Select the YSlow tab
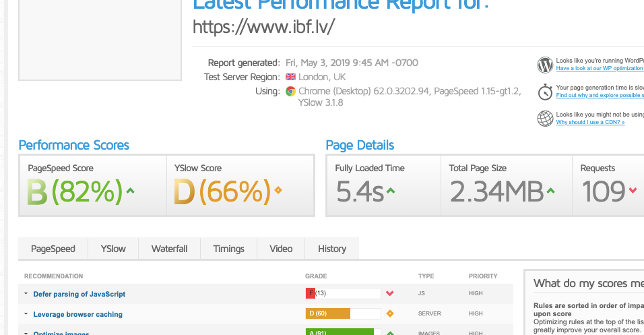644x335 pixels. (x=113, y=249)
